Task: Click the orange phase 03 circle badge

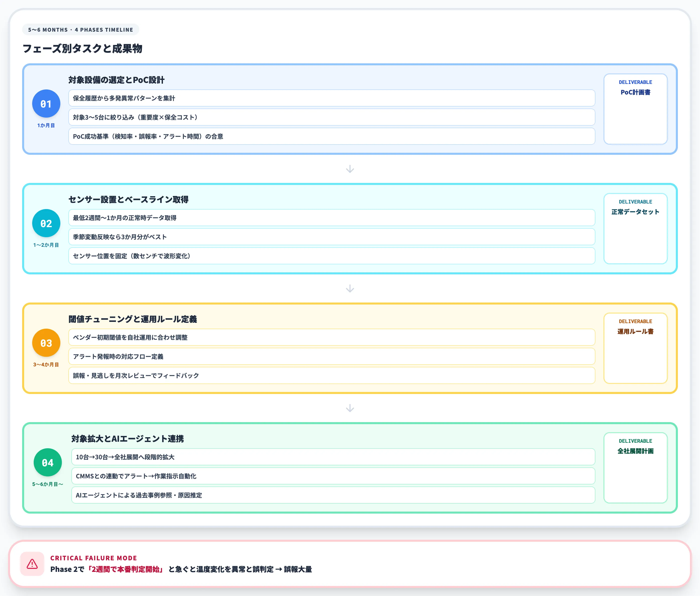Action: click(x=46, y=343)
